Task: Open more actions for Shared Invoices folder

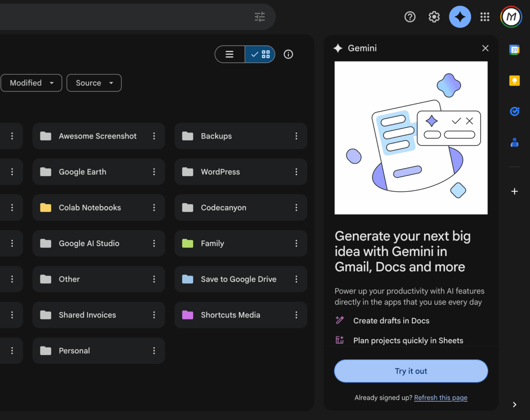Action: click(x=154, y=315)
